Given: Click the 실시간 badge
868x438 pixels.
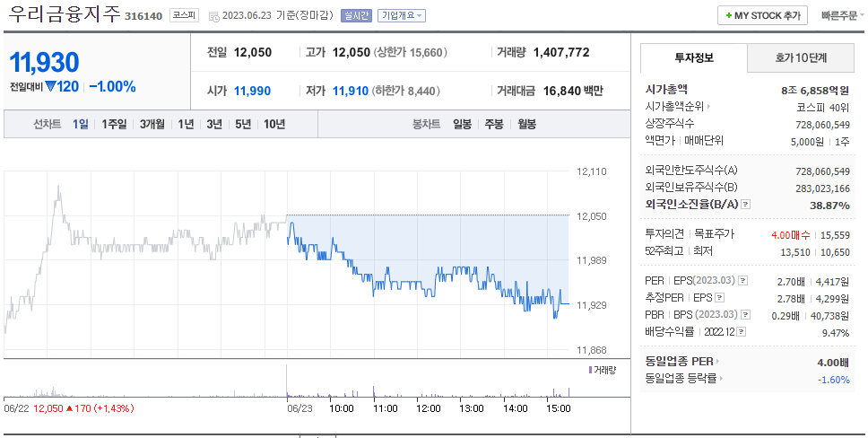Looking at the screenshot, I should click(x=356, y=15).
